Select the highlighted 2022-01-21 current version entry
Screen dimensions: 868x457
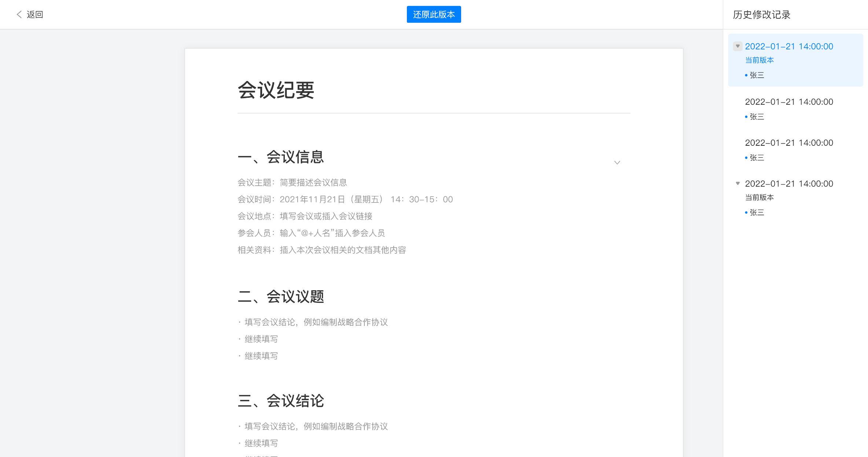point(789,47)
